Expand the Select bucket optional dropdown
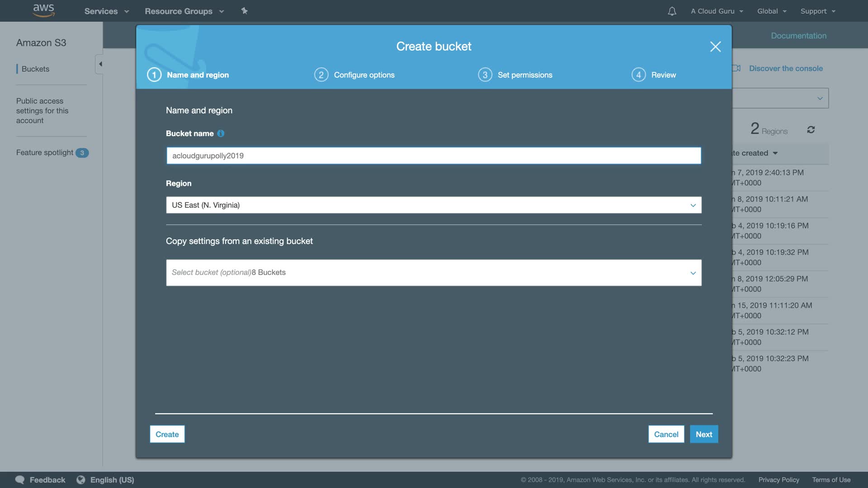Image resolution: width=868 pixels, height=488 pixels. [x=434, y=272]
